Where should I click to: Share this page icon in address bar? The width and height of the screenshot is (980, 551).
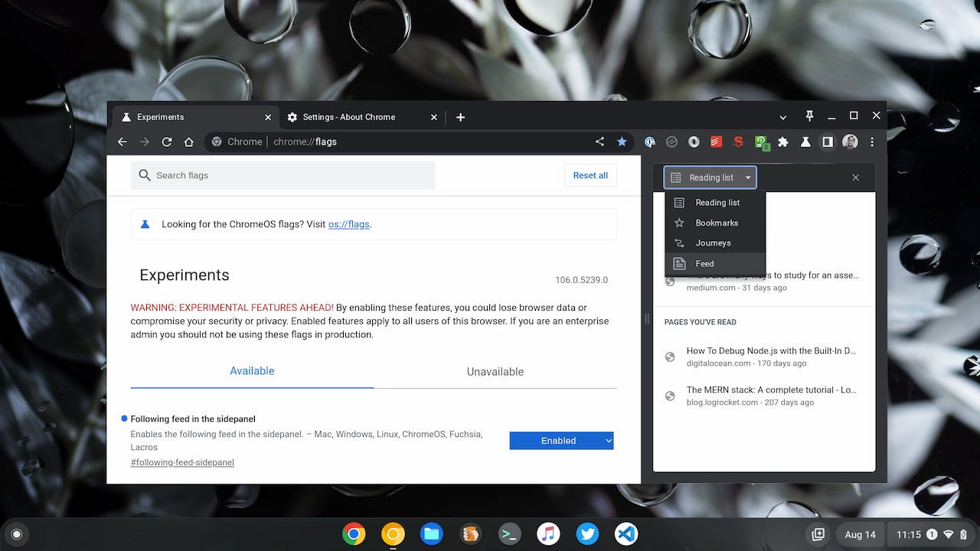(x=599, y=142)
